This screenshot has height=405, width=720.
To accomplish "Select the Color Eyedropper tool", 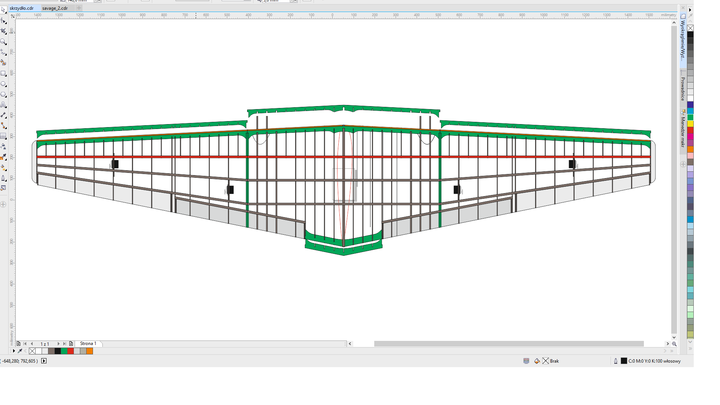I will (x=4, y=158).
